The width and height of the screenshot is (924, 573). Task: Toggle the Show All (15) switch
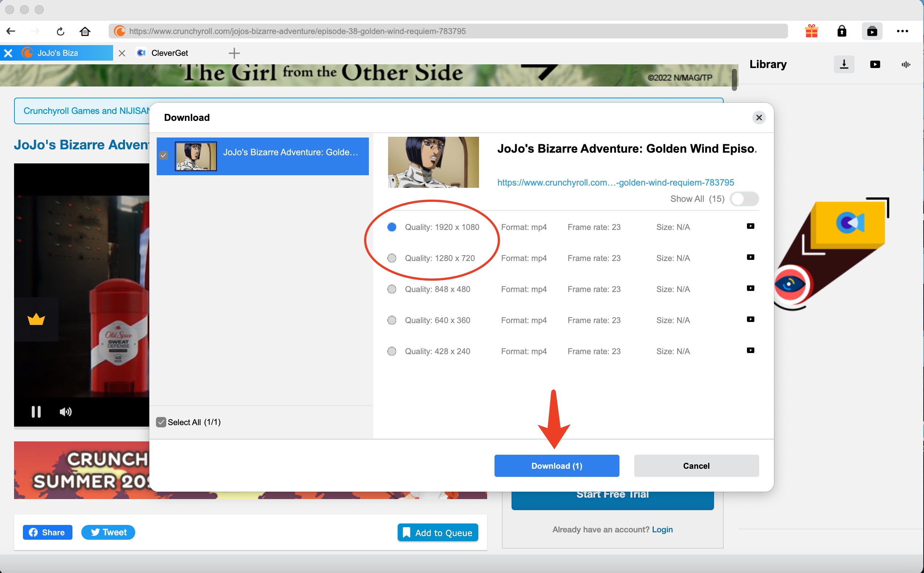coord(744,199)
